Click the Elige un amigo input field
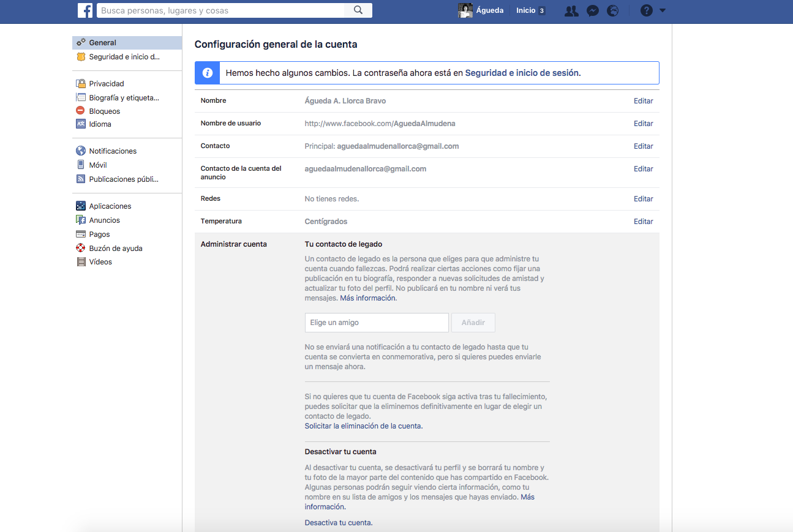Viewport: 793px width, 532px height. [x=377, y=323]
